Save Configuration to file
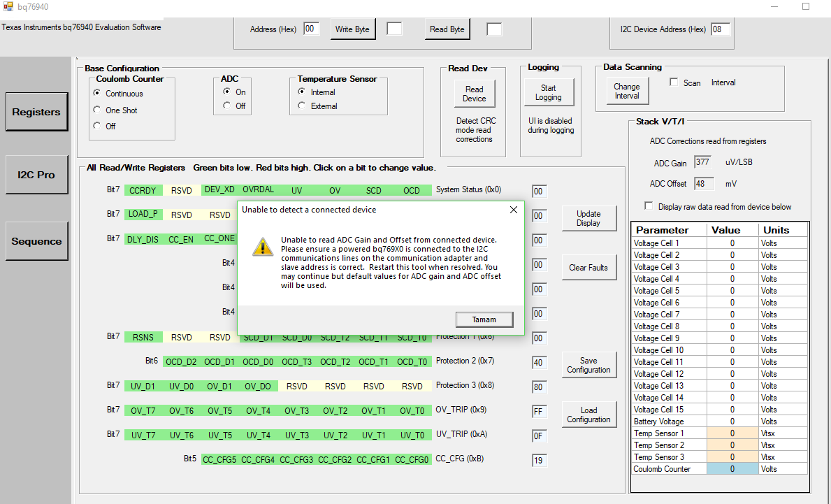This screenshot has height=504, width=831. tap(588, 365)
